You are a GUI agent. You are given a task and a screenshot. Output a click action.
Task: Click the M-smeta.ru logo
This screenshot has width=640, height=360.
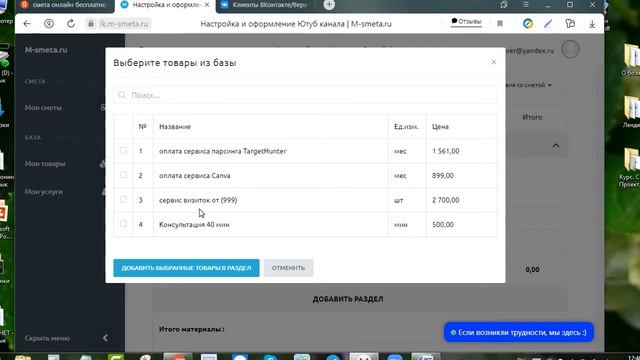(46, 50)
